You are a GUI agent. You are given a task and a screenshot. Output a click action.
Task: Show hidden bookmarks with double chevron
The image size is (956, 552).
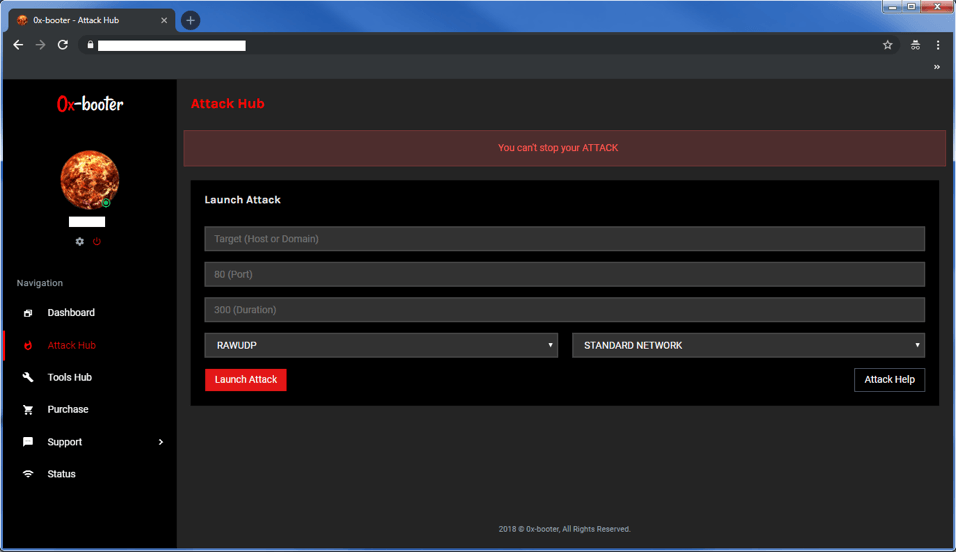point(936,67)
